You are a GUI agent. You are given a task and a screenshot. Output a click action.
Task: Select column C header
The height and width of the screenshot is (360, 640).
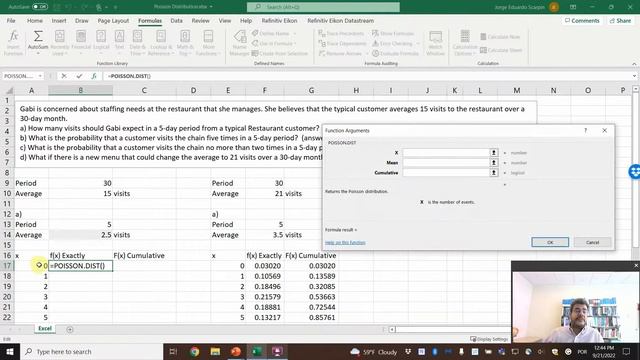(144, 90)
